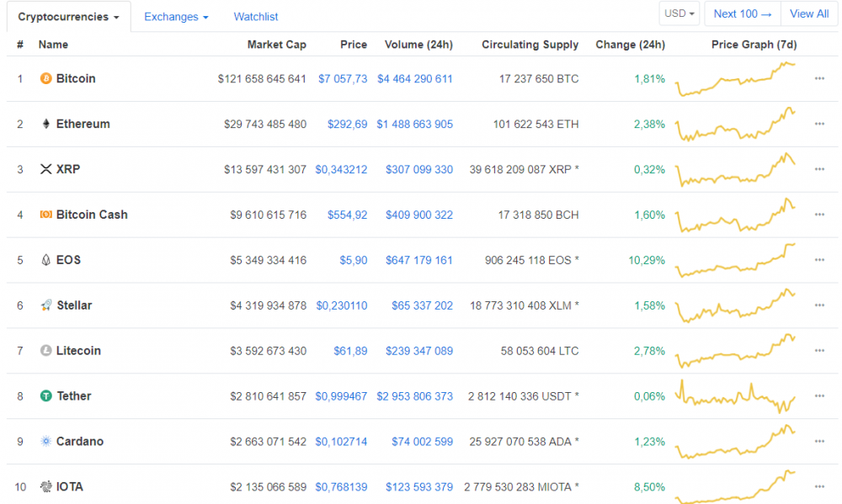The image size is (842, 504).
Task: Sort by the # rank column header
Action: pyautogui.click(x=20, y=45)
